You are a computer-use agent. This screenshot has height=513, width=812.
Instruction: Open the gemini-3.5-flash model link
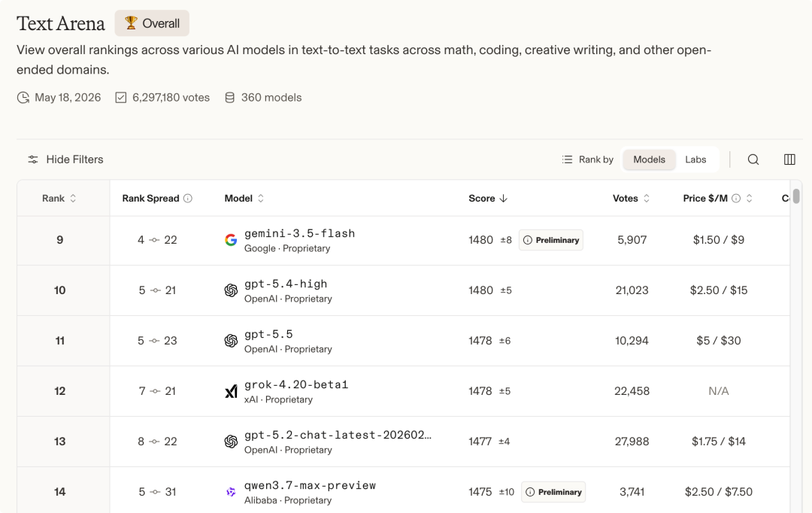[x=299, y=234]
